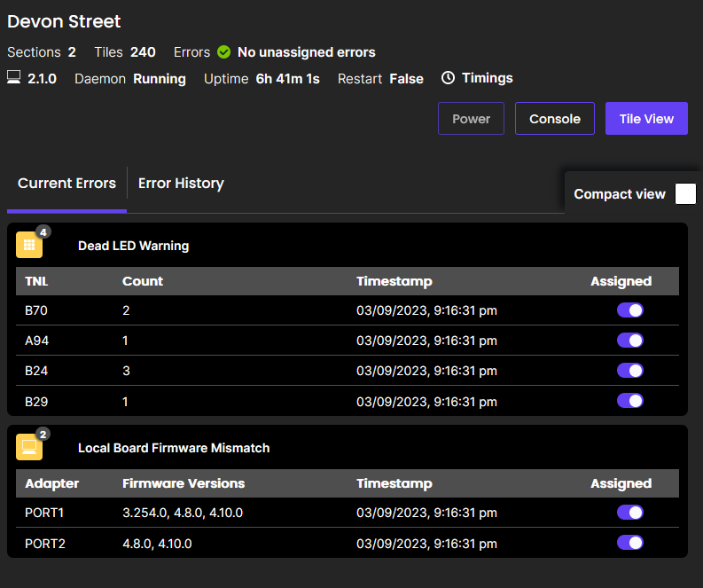The height and width of the screenshot is (588, 703).
Task: Select the Current Errors tab
Action: tap(66, 184)
